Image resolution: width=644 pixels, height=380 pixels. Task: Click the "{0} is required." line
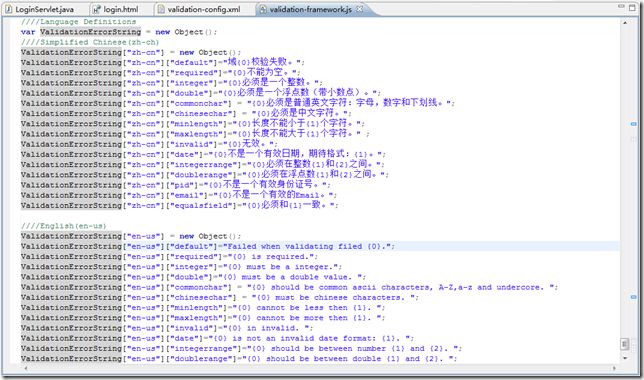click(169, 257)
